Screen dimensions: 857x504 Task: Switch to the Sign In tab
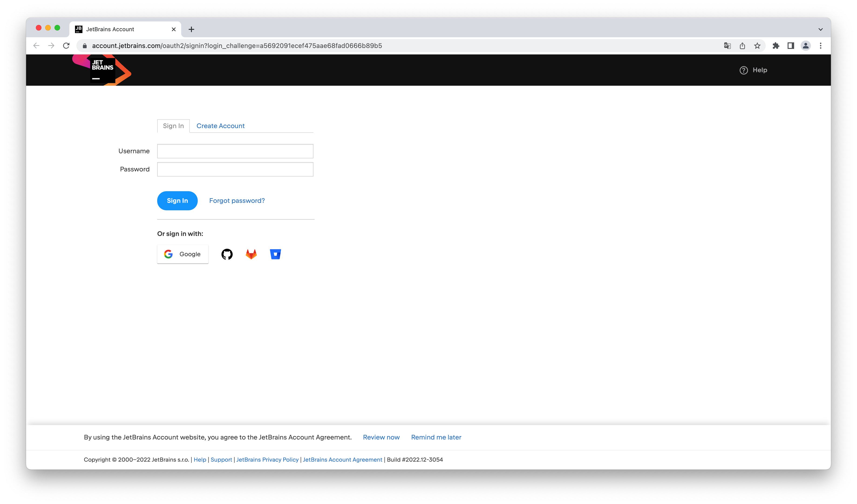click(173, 125)
